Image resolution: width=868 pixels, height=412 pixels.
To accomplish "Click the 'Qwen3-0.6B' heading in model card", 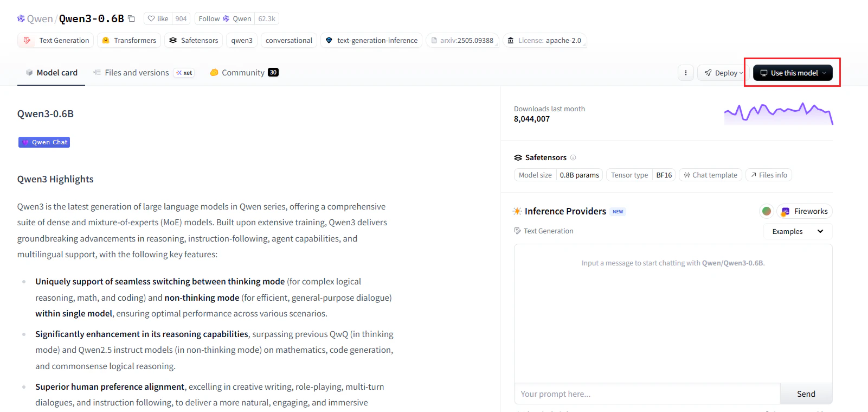I will pyautogui.click(x=46, y=114).
